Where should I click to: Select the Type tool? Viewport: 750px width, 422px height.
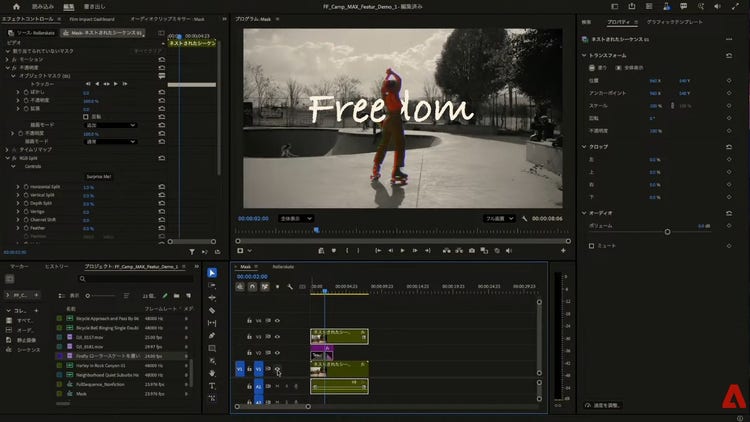[x=212, y=386]
